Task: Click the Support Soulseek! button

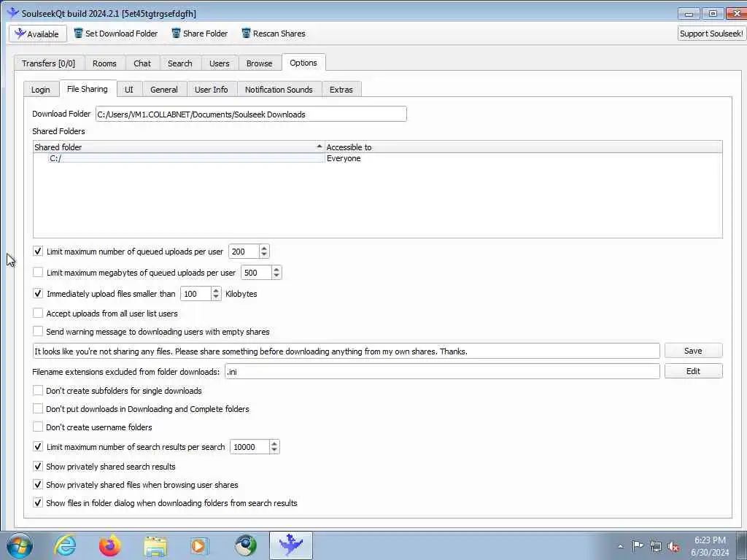Action: click(x=711, y=34)
